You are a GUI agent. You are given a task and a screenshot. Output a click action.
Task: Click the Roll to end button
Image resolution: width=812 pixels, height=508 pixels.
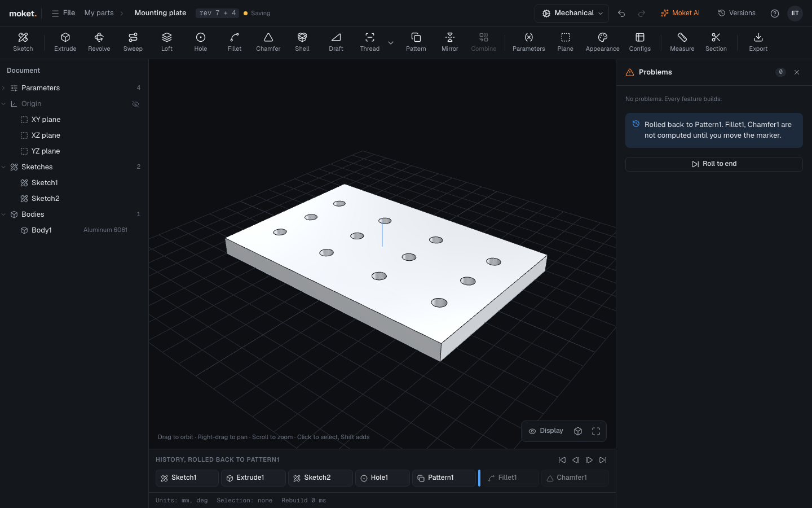[714, 164]
